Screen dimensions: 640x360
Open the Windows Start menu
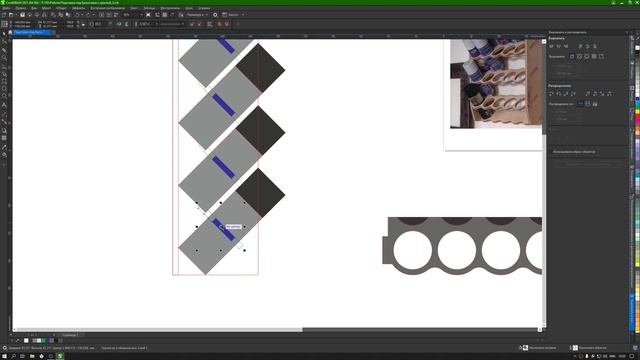click(4, 356)
